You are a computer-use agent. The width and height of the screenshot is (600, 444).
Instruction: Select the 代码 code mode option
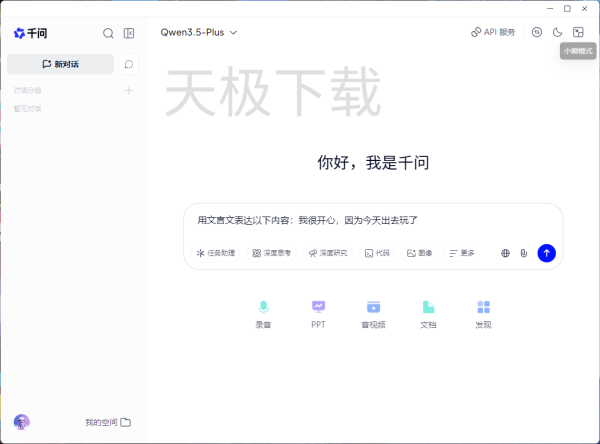pyautogui.click(x=377, y=253)
